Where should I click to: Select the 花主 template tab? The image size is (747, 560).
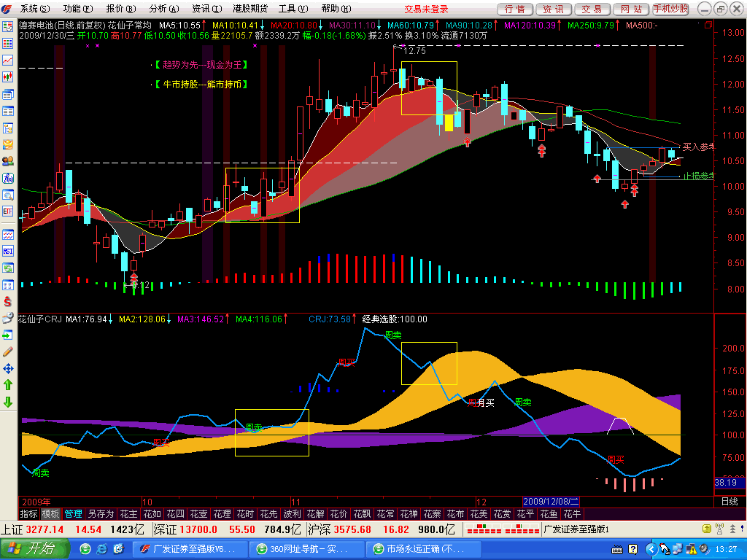(x=128, y=514)
